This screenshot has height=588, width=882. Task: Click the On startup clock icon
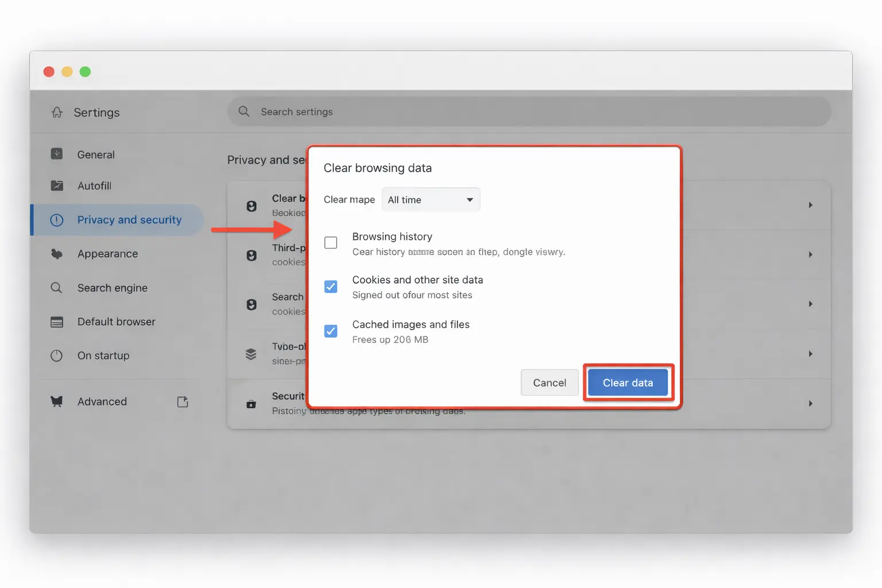tap(57, 355)
